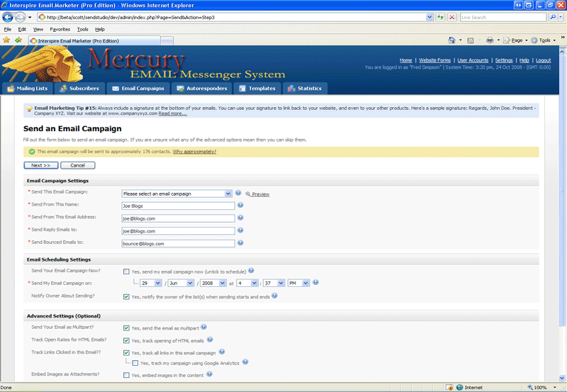Uncheck 'Yes, send the email as multipart'

(126, 328)
